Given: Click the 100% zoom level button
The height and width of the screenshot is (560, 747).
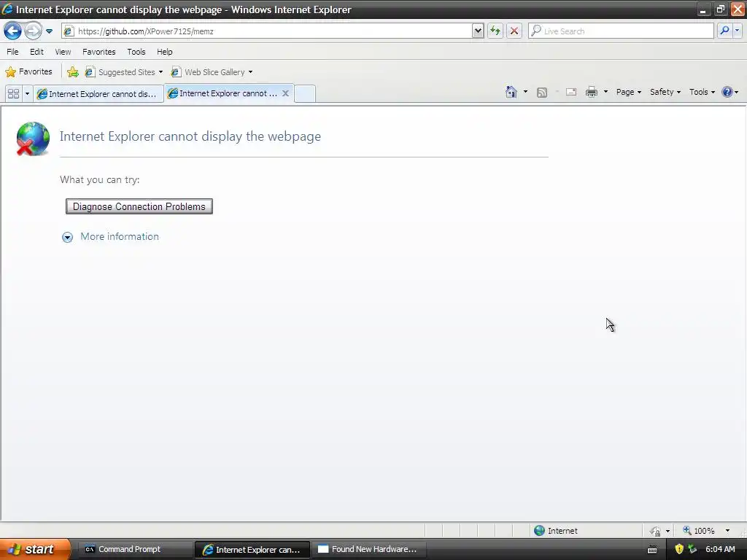Looking at the screenshot, I should click(699, 531).
